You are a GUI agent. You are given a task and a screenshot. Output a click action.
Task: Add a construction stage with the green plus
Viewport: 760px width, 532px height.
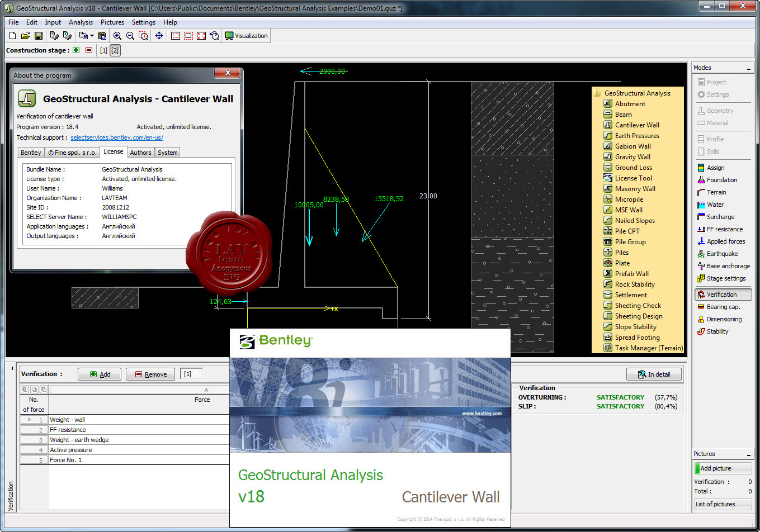pos(76,50)
